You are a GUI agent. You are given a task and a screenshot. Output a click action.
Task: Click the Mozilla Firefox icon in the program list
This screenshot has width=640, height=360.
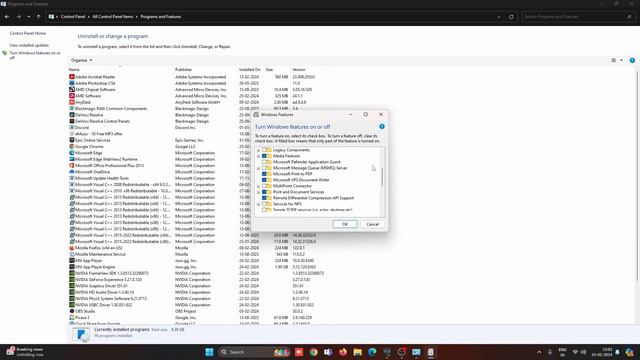(72, 248)
